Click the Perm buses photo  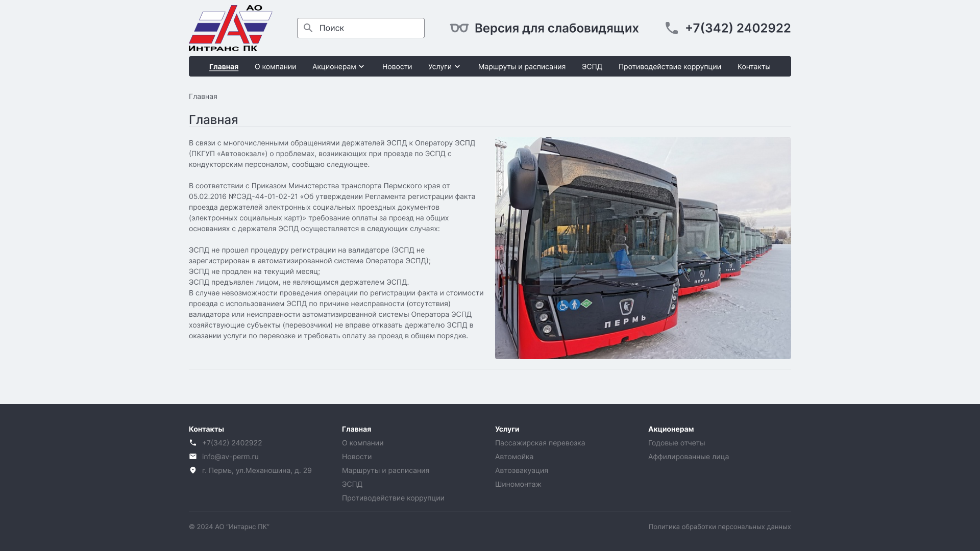point(643,248)
